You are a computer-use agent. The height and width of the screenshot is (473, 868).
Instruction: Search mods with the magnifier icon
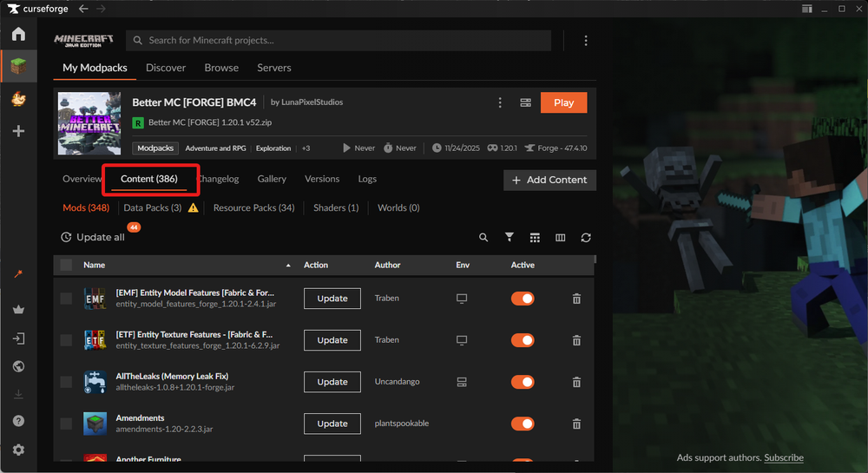[483, 237]
